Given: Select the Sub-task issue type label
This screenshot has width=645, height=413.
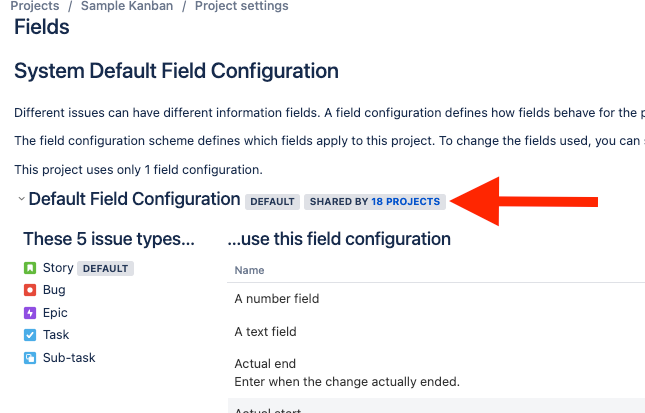Looking at the screenshot, I should 69,358.
